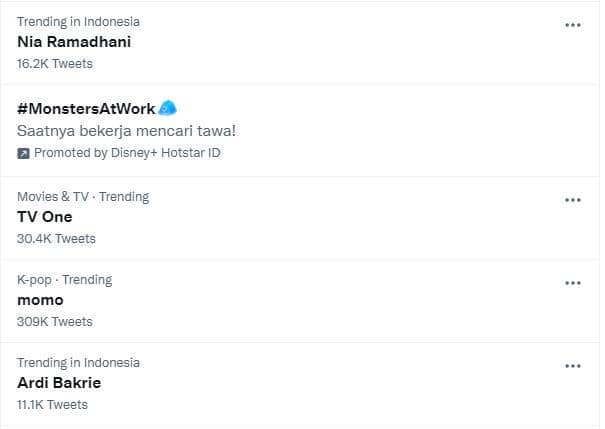Open the #MonstersAtWork promoted hashtag
Image resolution: width=605 pixels, height=429 pixels.
tap(86, 109)
